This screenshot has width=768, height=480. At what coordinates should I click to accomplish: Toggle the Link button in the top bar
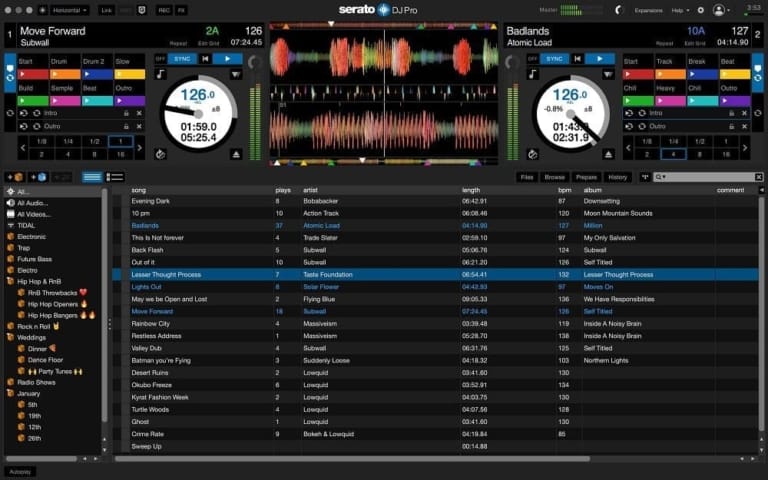click(x=106, y=10)
